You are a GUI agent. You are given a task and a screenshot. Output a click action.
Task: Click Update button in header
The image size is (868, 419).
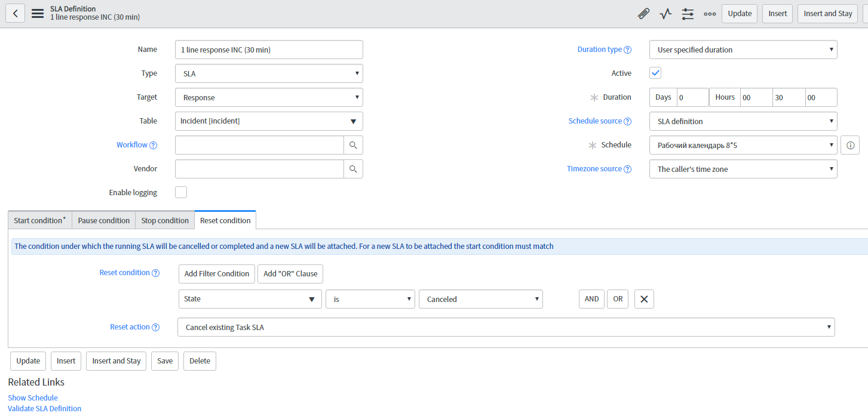[740, 14]
